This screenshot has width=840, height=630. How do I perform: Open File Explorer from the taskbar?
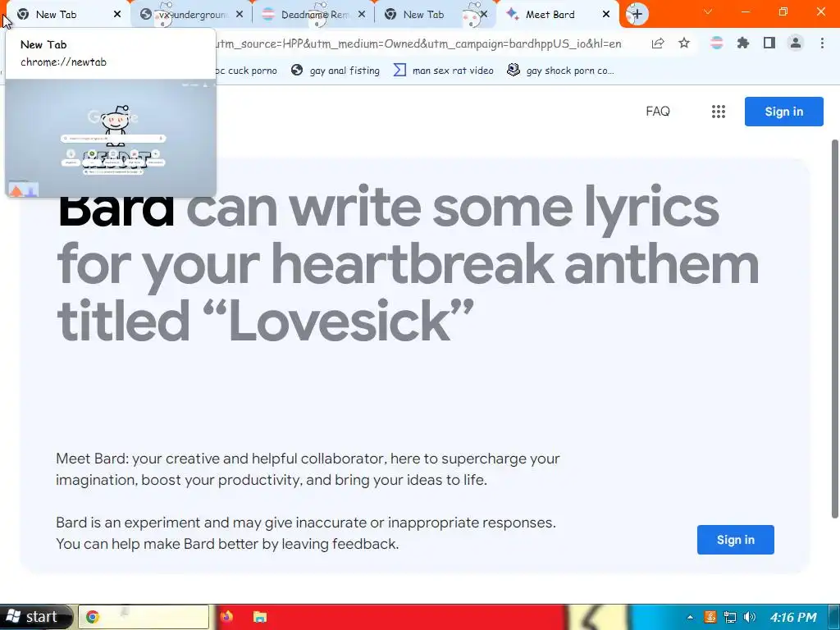click(260, 617)
